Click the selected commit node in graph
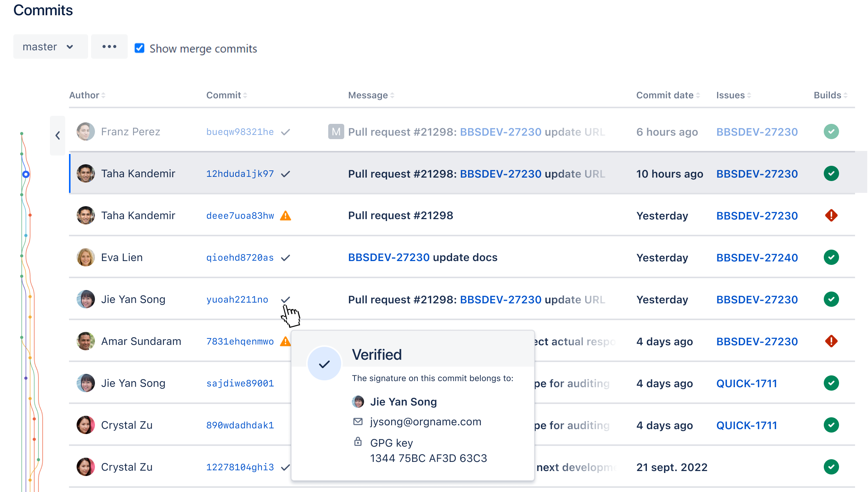The height and width of the screenshot is (492, 868). coord(26,175)
